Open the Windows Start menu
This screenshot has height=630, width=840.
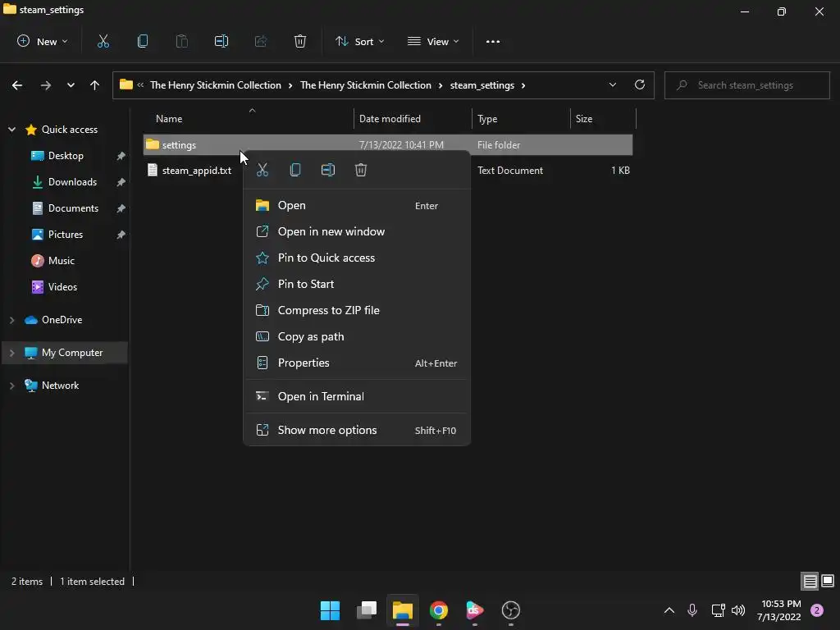330,610
